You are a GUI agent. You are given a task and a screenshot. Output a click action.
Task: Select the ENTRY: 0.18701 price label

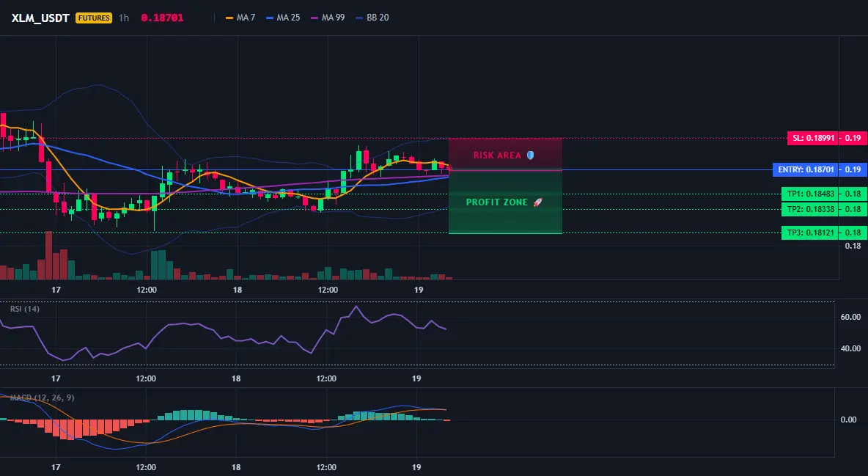(804, 169)
